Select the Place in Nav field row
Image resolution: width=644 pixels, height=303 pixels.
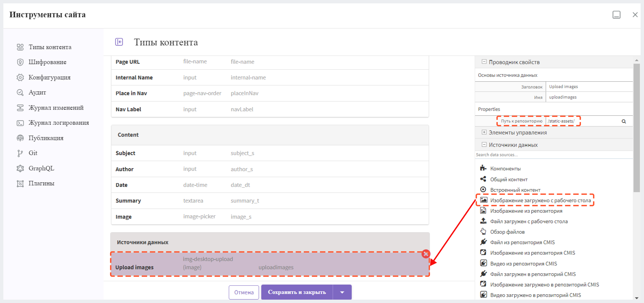[x=270, y=93]
